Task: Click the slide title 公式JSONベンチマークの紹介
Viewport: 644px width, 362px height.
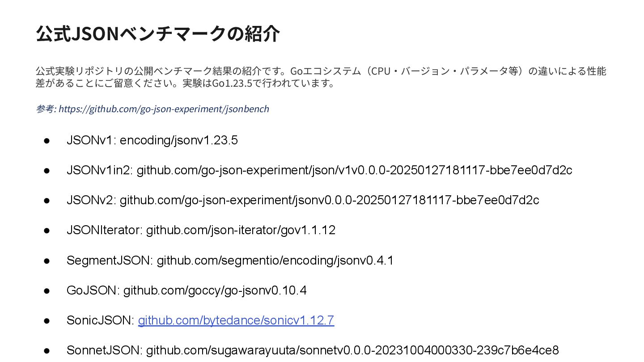Action: pyautogui.click(x=158, y=34)
